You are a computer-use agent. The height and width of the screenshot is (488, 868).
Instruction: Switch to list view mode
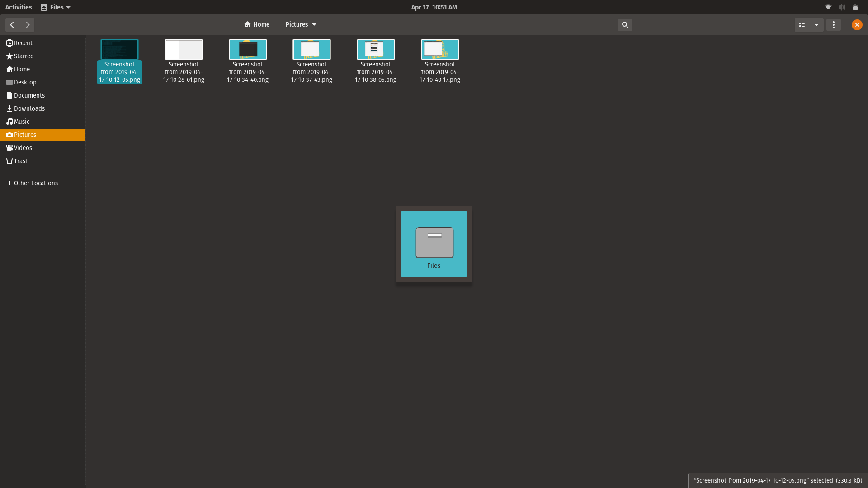click(802, 25)
